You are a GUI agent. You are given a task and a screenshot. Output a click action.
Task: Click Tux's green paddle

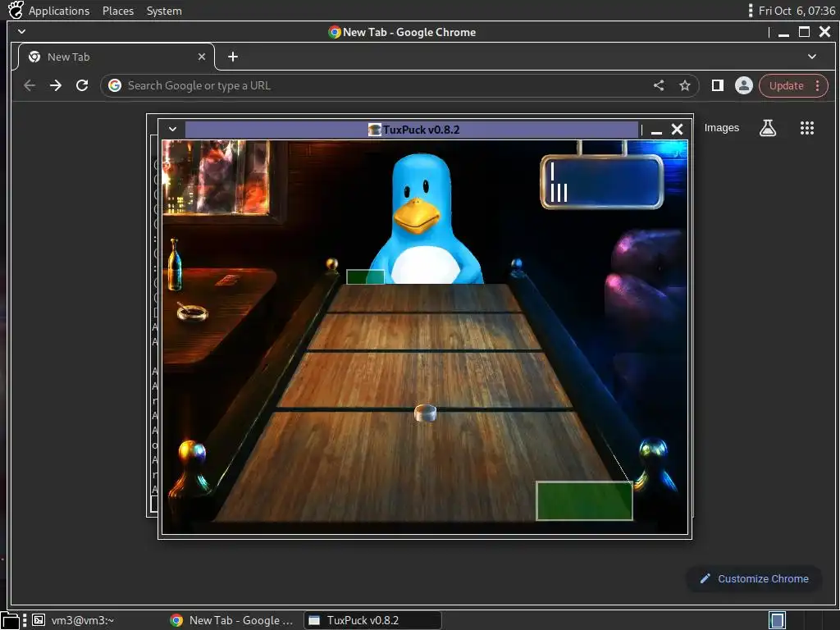coord(365,277)
